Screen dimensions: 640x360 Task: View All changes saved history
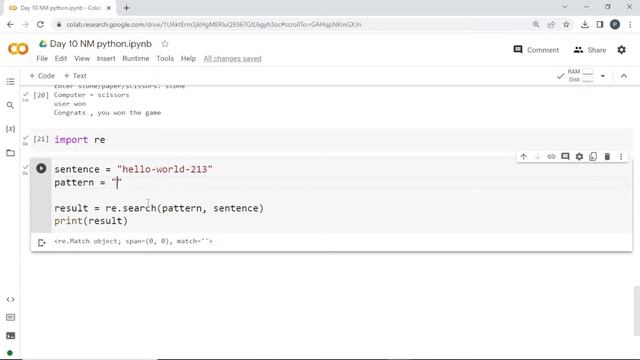click(232, 59)
